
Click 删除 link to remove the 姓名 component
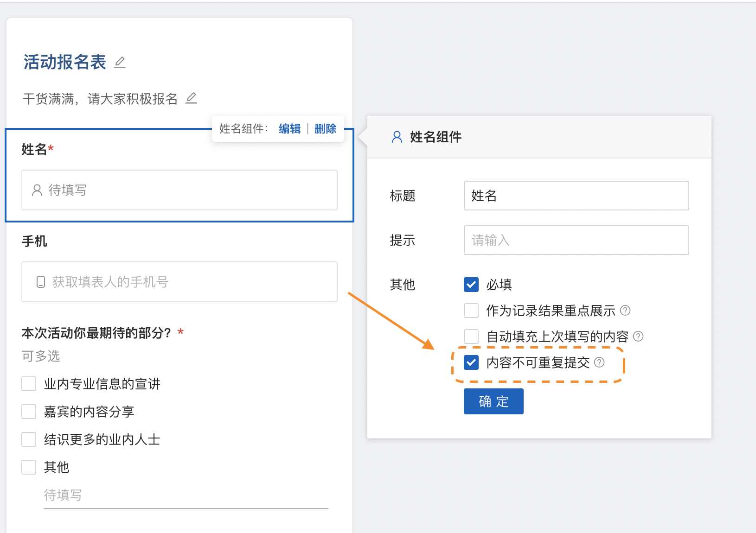tap(325, 129)
